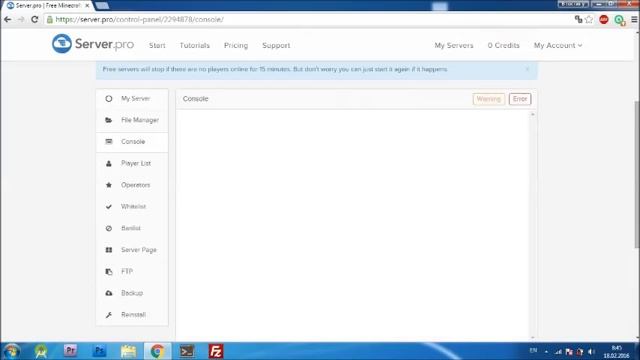This screenshot has width=640, height=360.
Task: Click the FTP files icon
Action: pyautogui.click(x=109, y=271)
